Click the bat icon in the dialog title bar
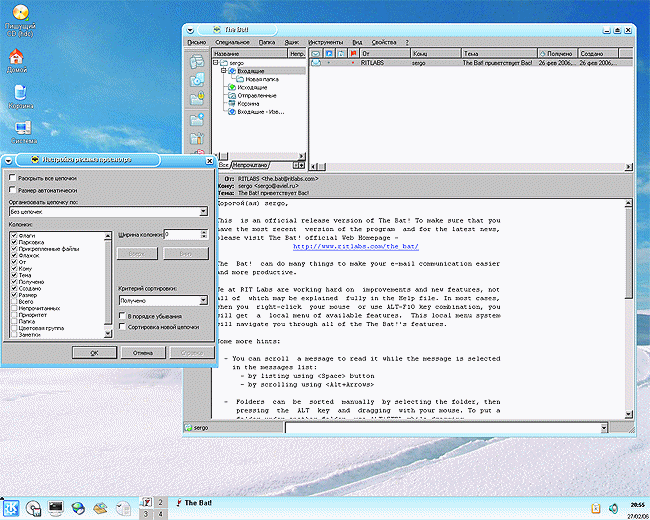The height and width of the screenshot is (520, 650). coord(35,160)
